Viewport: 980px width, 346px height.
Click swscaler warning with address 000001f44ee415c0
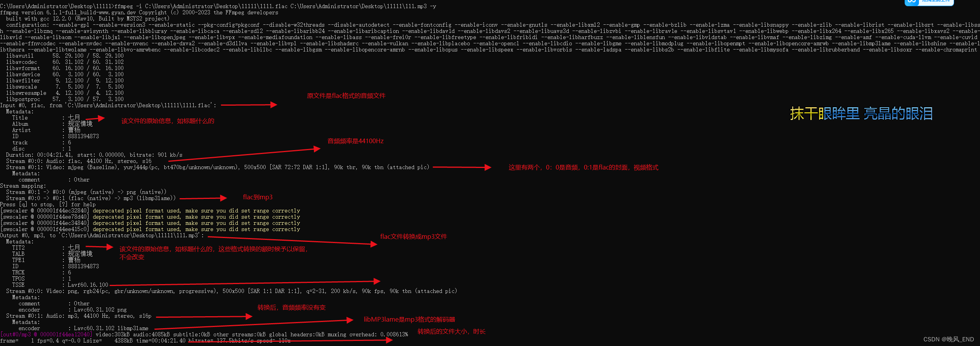pos(150,229)
